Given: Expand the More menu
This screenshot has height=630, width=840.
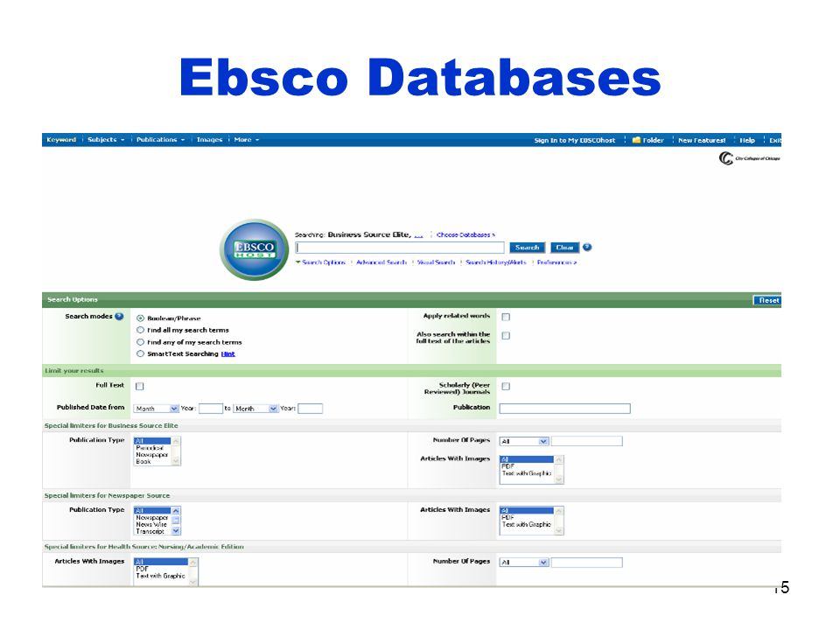Looking at the screenshot, I should (247, 139).
